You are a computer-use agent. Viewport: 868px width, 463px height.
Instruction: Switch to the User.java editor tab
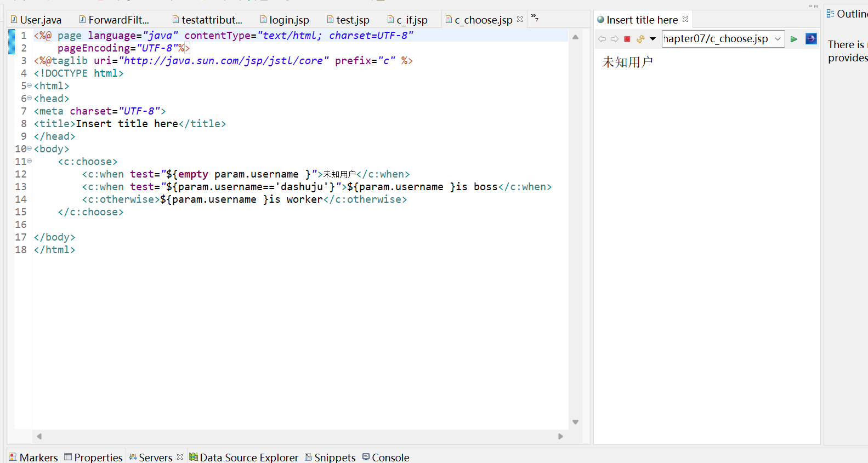[x=36, y=20]
